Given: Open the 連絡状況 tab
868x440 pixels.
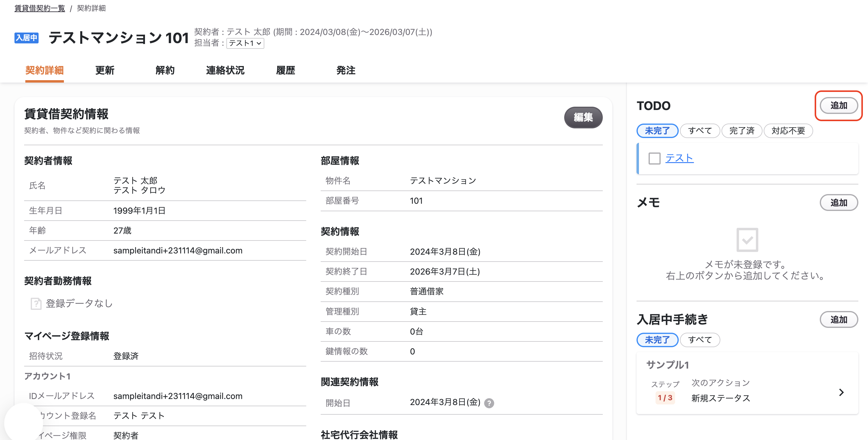Looking at the screenshot, I should pyautogui.click(x=225, y=71).
